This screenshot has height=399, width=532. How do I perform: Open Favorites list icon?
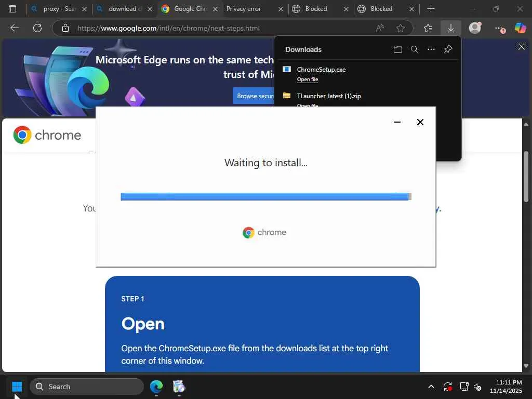(428, 28)
